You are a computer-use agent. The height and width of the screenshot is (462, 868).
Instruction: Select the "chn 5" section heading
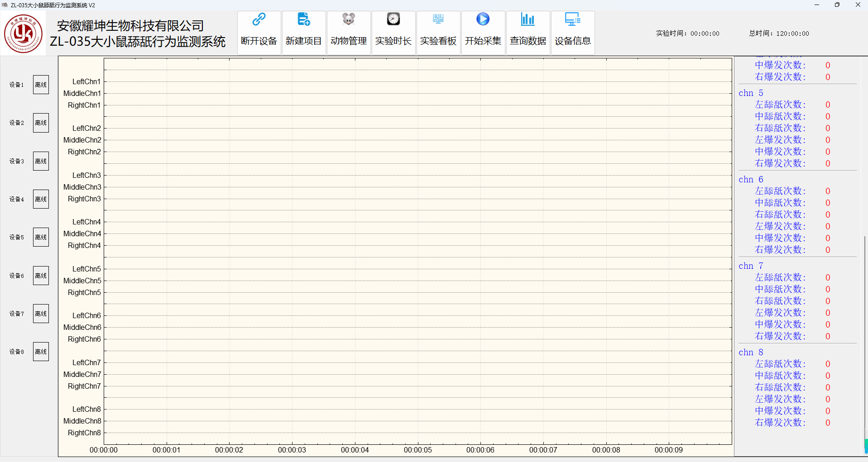(751, 93)
